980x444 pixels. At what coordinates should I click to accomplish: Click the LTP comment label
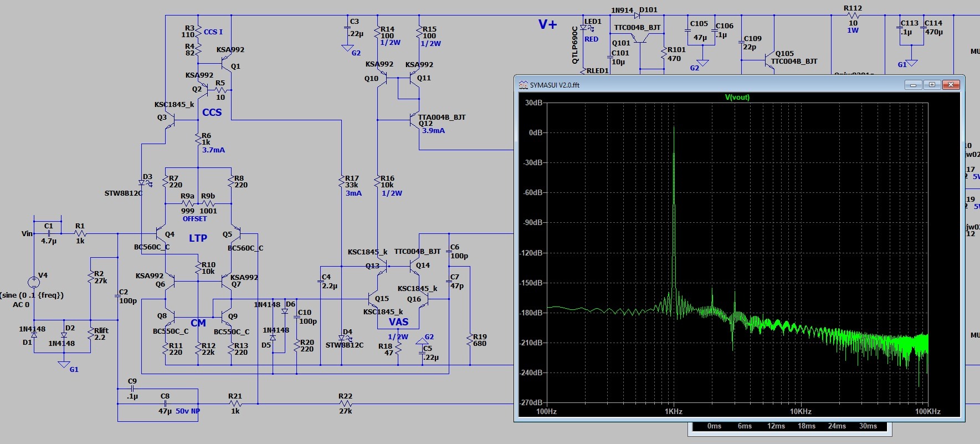coord(198,238)
